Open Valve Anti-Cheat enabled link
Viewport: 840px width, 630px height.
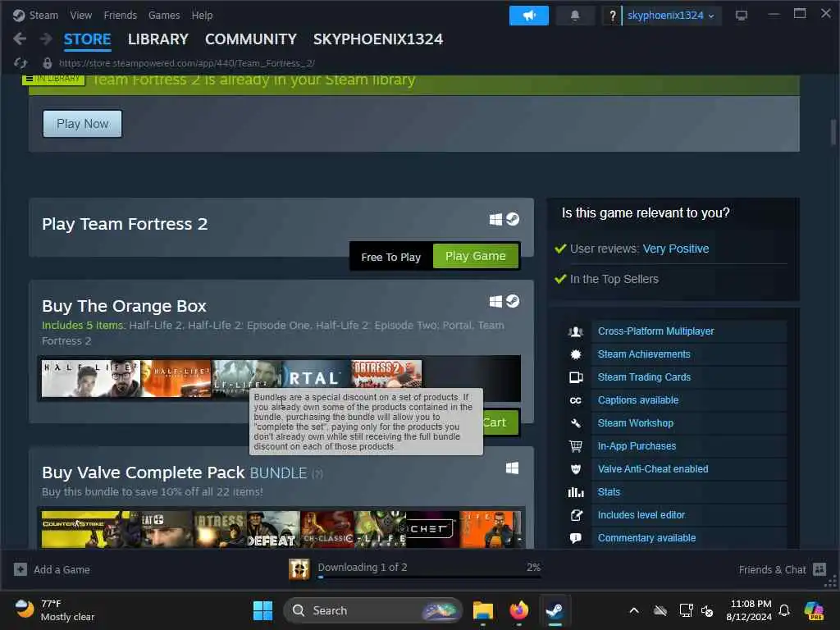pyautogui.click(x=653, y=468)
